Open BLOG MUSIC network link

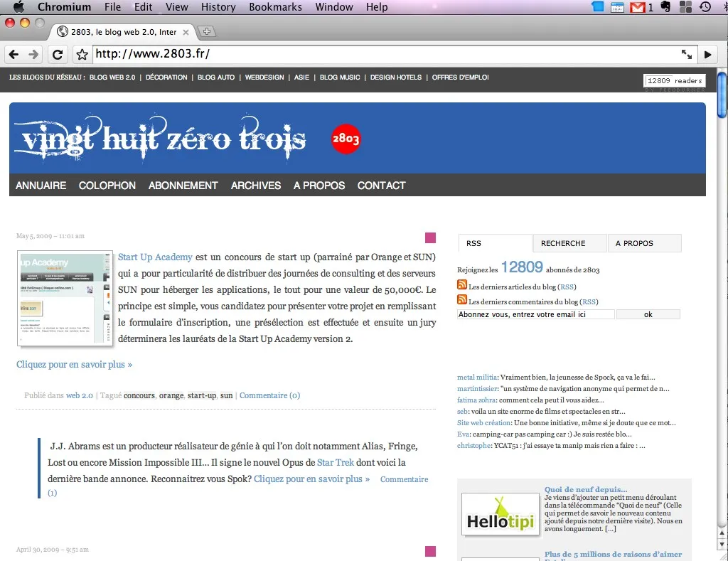[x=340, y=77]
